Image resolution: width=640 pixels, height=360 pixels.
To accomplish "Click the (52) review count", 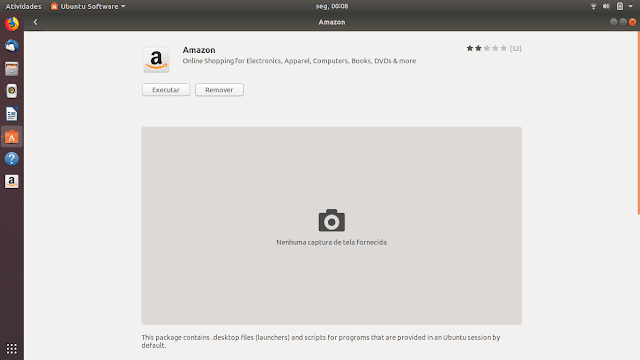I will coord(516,49).
